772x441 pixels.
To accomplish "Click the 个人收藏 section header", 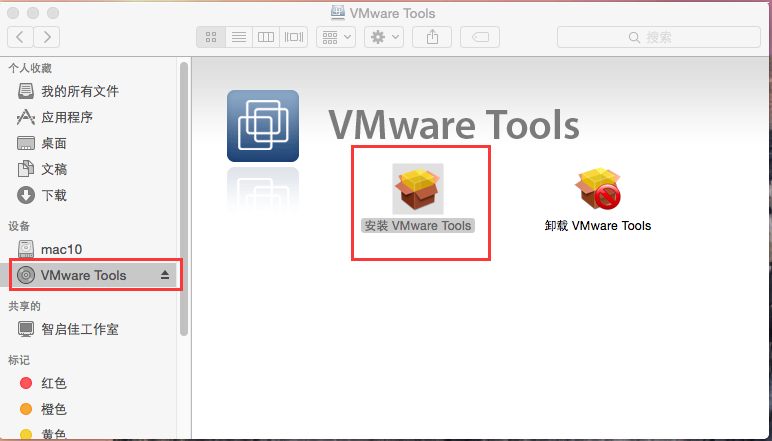I will [30, 68].
